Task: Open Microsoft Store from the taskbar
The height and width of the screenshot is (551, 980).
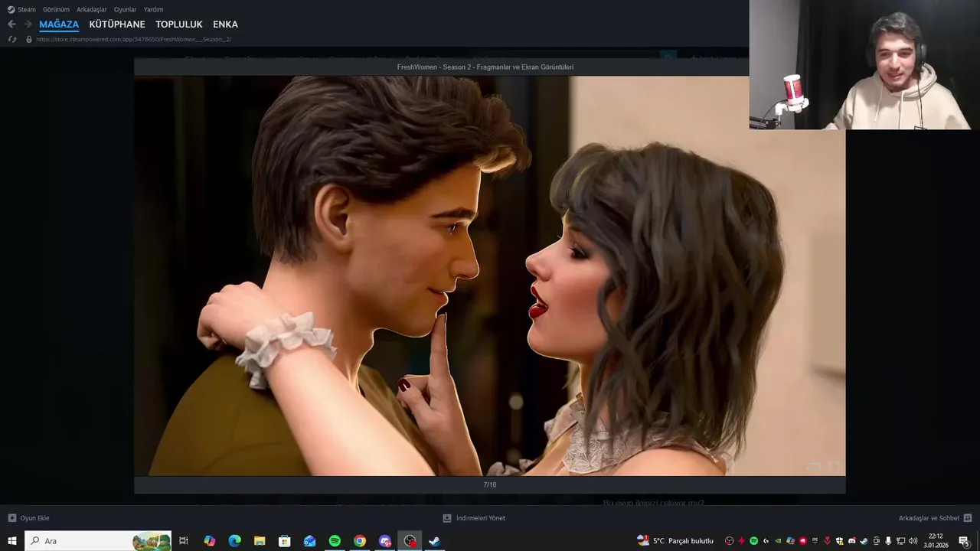Action: [x=284, y=541]
